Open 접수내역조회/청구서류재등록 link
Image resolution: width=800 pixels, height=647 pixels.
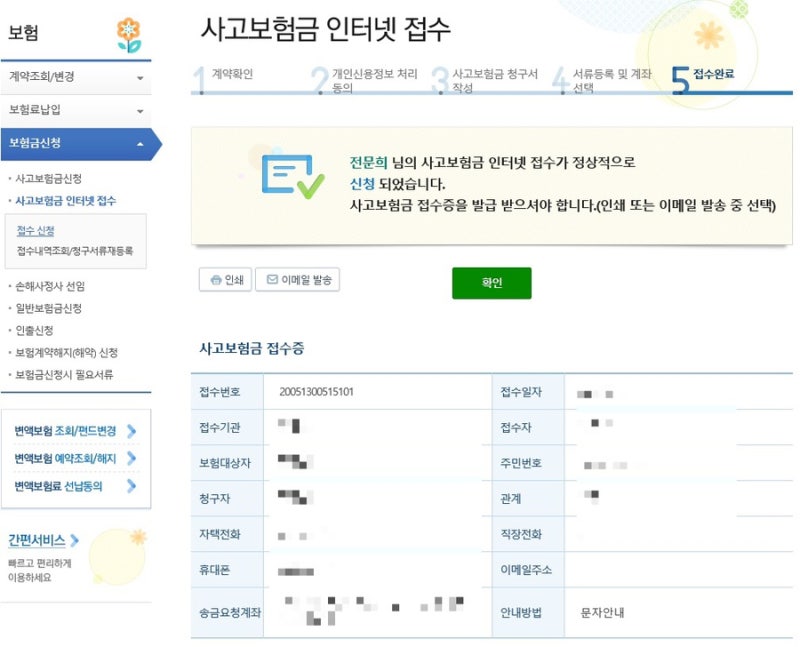(75, 251)
